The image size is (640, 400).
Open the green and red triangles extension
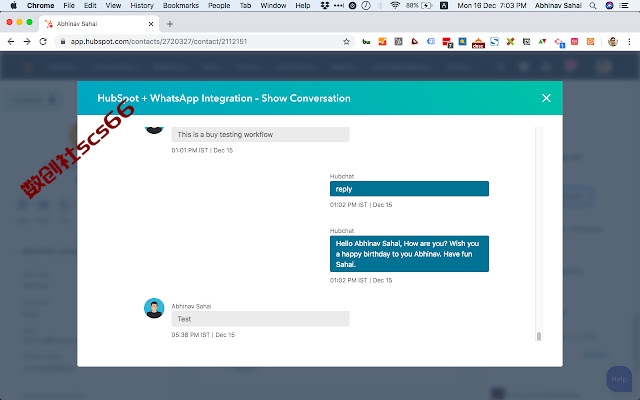(x=542, y=42)
